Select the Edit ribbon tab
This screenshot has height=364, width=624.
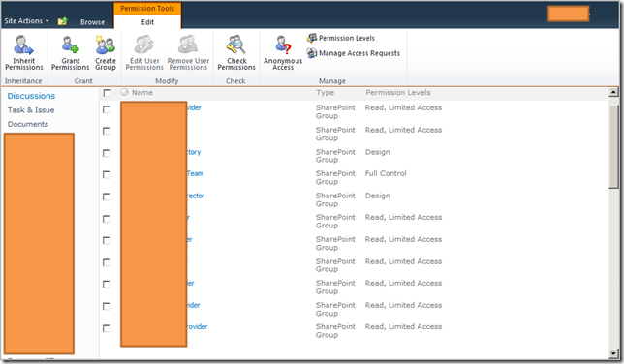147,22
